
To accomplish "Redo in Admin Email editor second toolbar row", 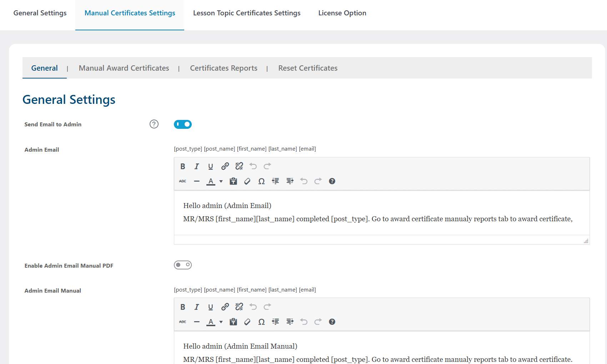I will pyautogui.click(x=318, y=181).
